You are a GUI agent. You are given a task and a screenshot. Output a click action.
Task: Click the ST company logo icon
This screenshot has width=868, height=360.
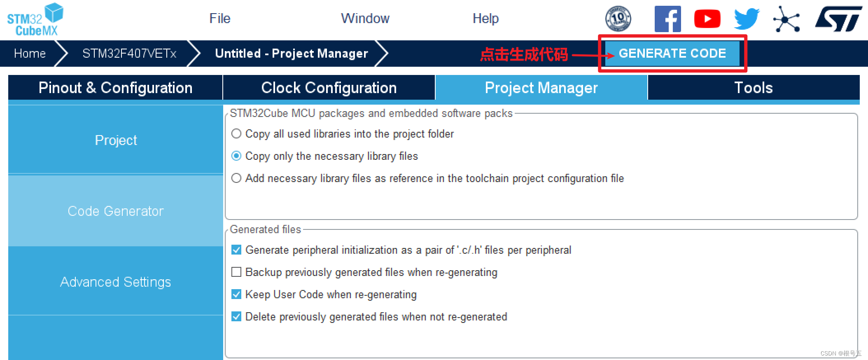pyautogui.click(x=838, y=19)
